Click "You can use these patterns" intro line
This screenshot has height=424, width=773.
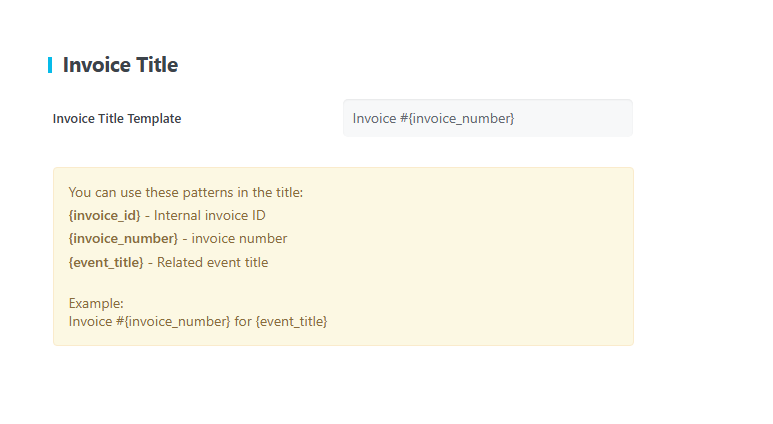pyautogui.click(x=185, y=192)
